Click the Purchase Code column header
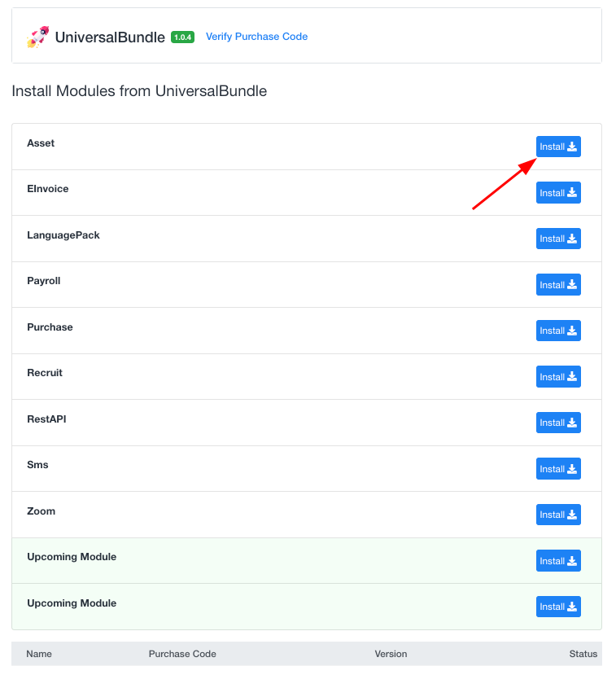This screenshot has height=675, width=616. 182,654
